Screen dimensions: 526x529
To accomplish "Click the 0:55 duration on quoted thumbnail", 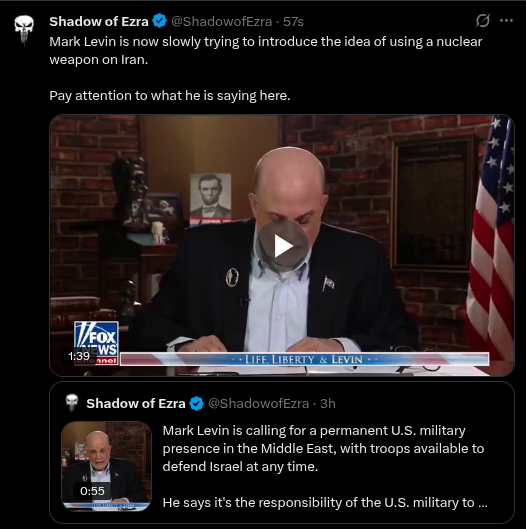I will pos(92,491).
